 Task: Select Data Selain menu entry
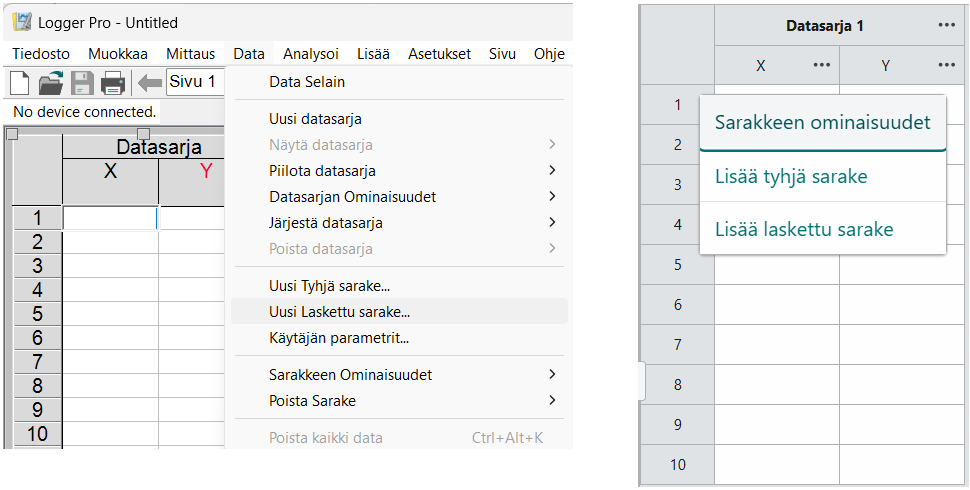[x=399, y=82]
